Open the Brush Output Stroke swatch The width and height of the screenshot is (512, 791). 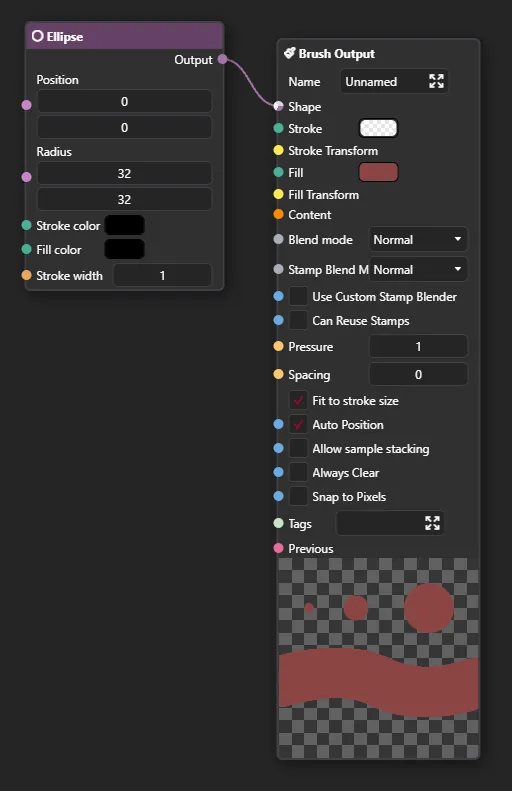tap(378, 128)
